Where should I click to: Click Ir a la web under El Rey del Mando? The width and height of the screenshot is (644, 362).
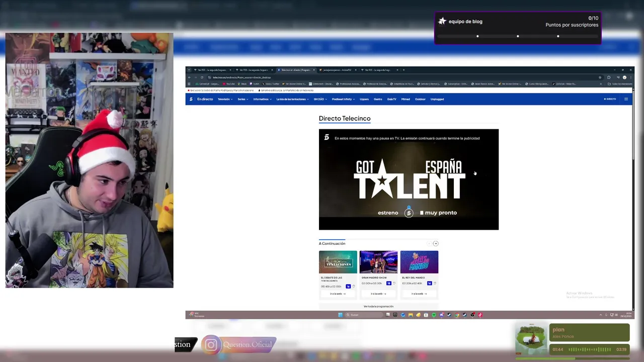coord(419,294)
